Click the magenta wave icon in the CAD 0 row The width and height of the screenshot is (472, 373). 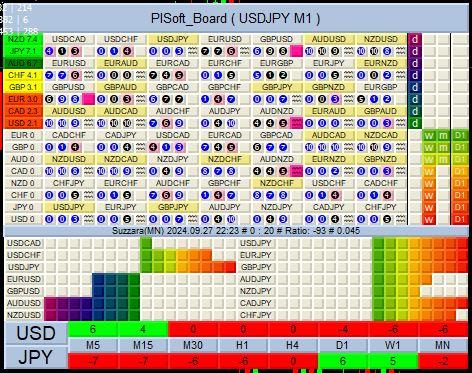point(296,171)
